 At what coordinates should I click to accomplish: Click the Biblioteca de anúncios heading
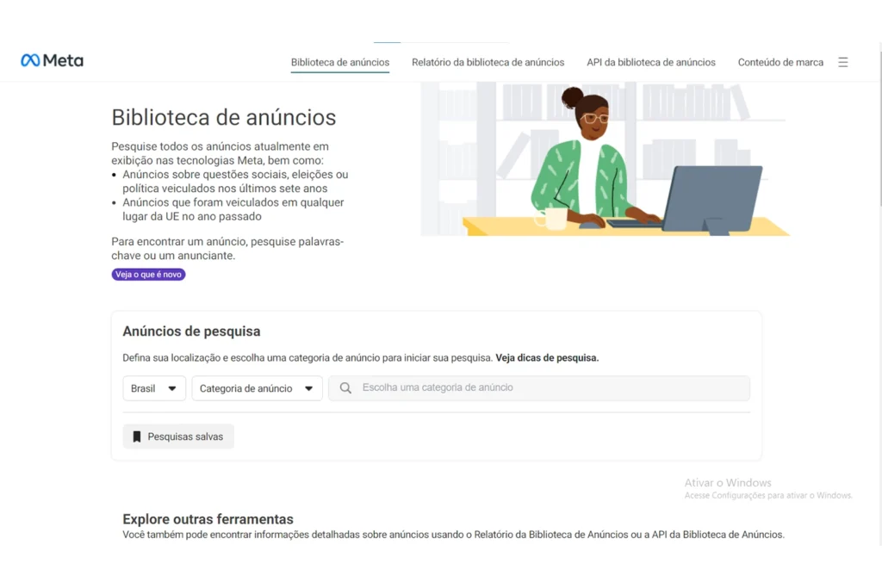[224, 117]
